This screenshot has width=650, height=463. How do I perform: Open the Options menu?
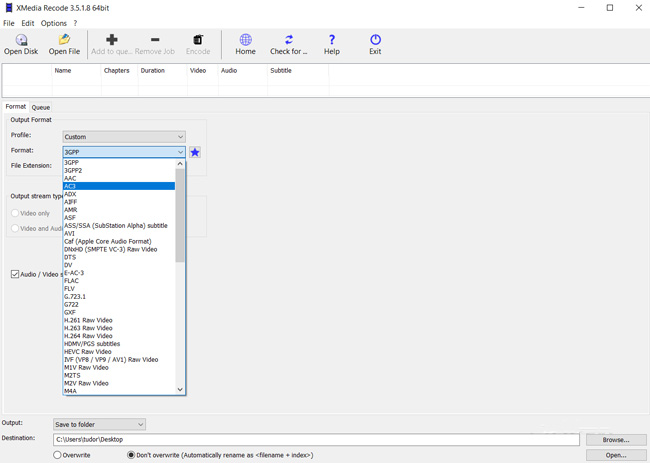click(53, 23)
